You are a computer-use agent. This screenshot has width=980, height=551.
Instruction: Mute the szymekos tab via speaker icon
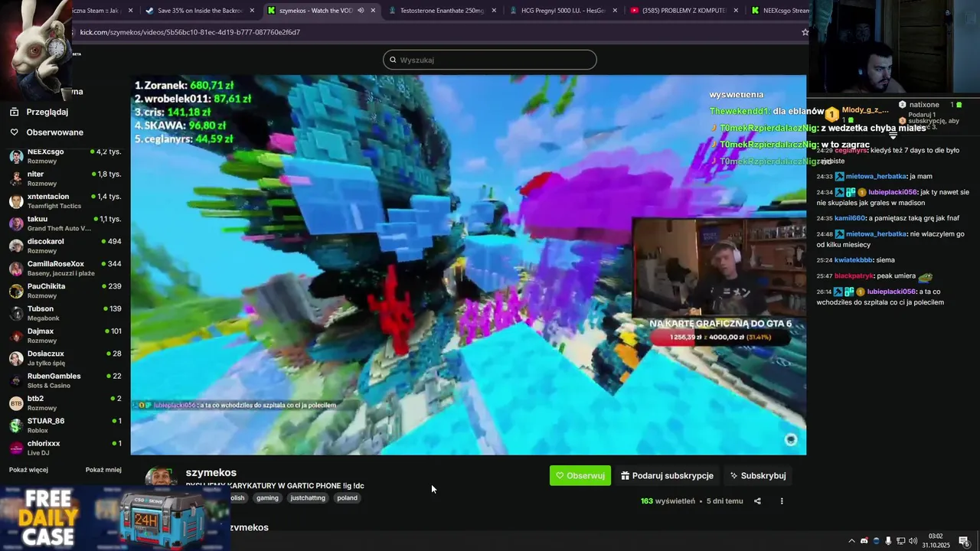pos(361,11)
